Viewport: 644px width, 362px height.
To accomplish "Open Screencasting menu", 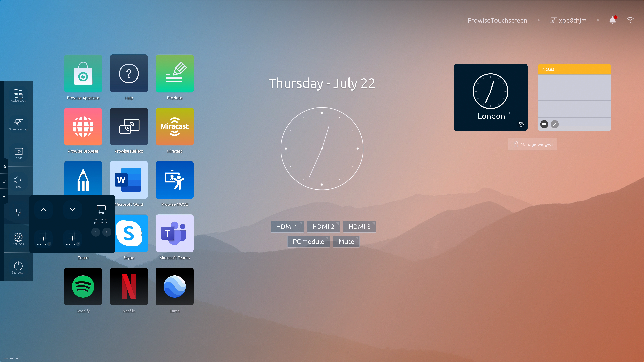I will pyautogui.click(x=18, y=123).
